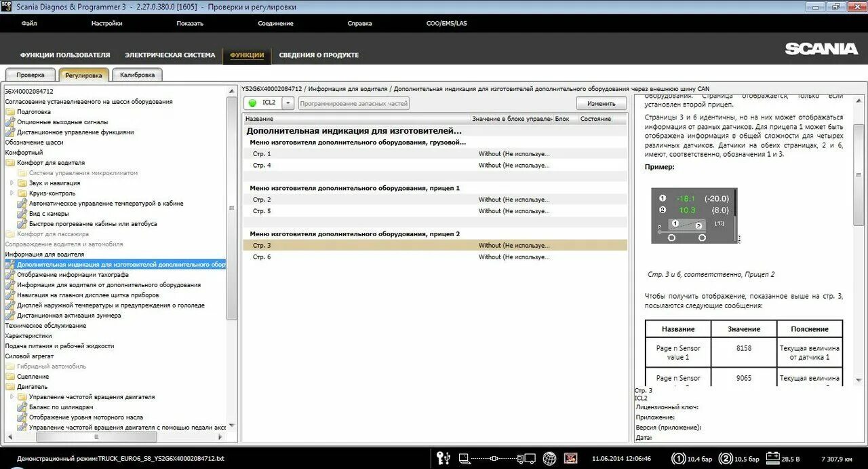Open Электрическая система section
868x469 pixels.
coord(170,55)
